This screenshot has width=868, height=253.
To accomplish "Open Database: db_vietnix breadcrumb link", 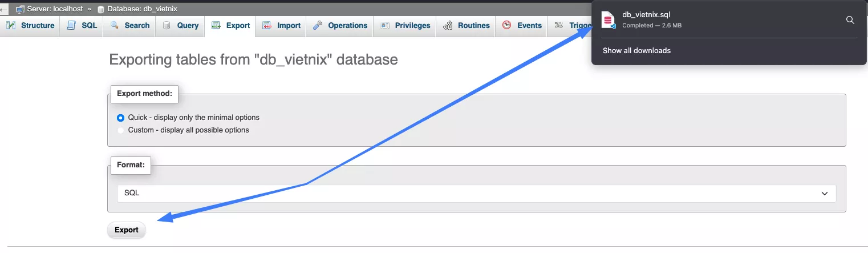I will click(141, 9).
